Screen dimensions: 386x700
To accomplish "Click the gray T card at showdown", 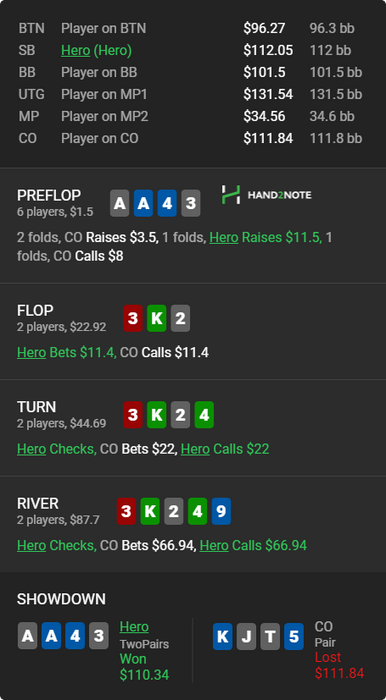I will coord(270,636).
